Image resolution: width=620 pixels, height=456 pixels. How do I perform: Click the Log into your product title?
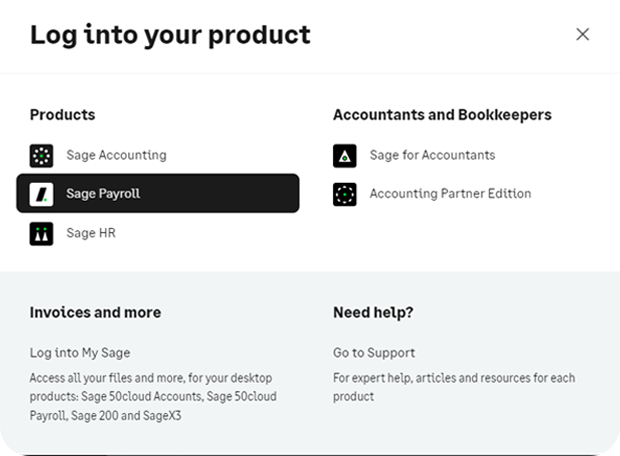pos(170,35)
